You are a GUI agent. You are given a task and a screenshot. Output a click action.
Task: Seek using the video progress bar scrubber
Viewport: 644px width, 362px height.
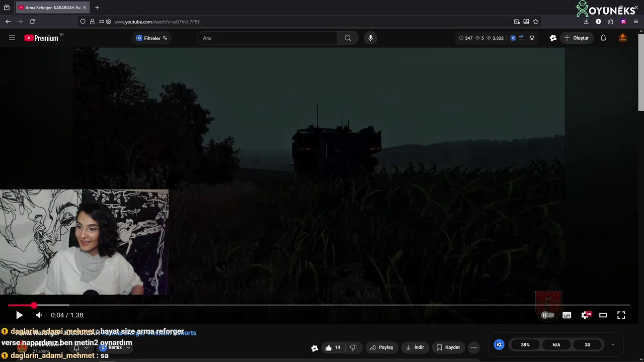pyautogui.click(x=34, y=305)
